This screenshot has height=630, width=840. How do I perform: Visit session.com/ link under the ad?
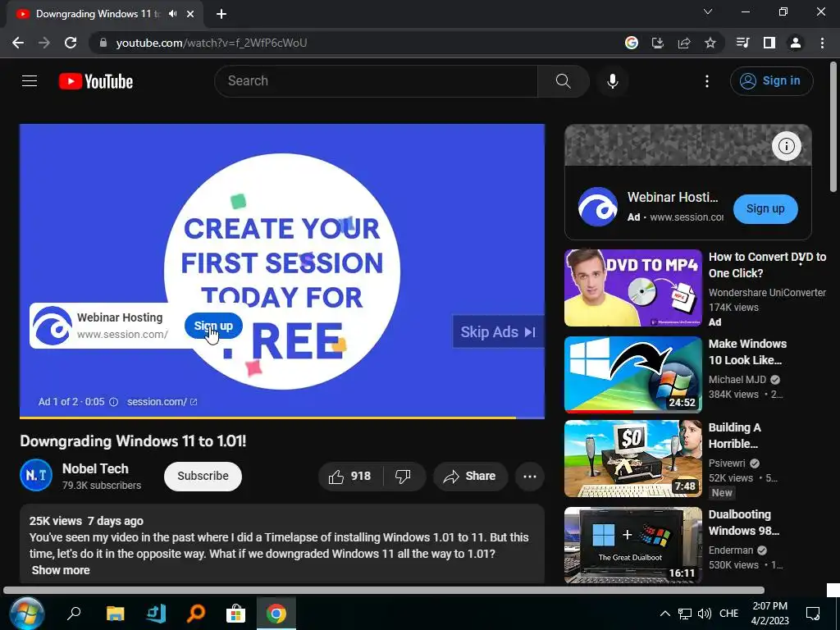(x=162, y=402)
